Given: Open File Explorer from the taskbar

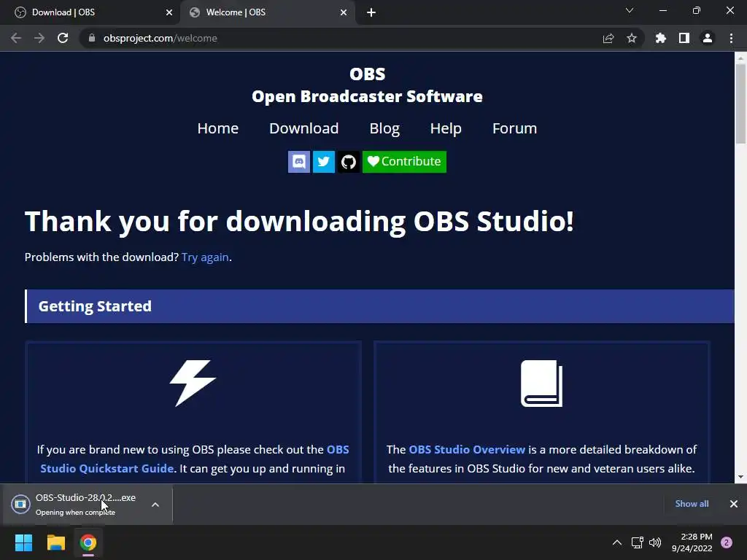Looking at the screenshot, I should click(x=55, y=542).
